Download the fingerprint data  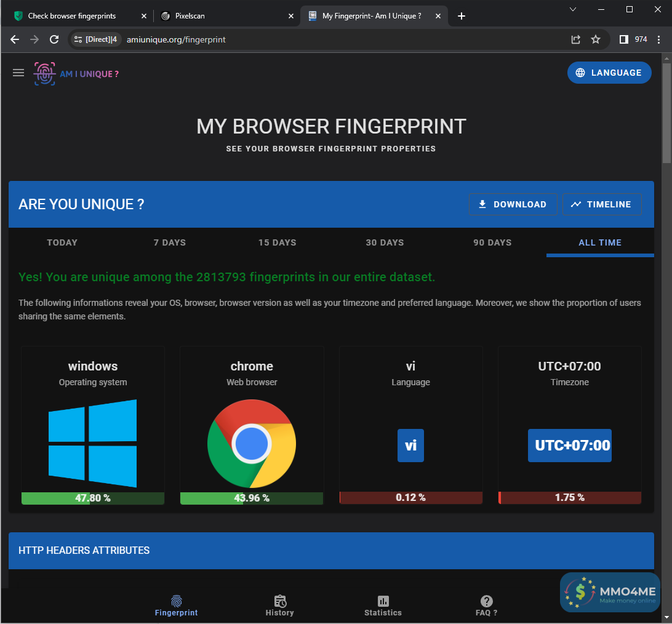click(x=513, y=204)
